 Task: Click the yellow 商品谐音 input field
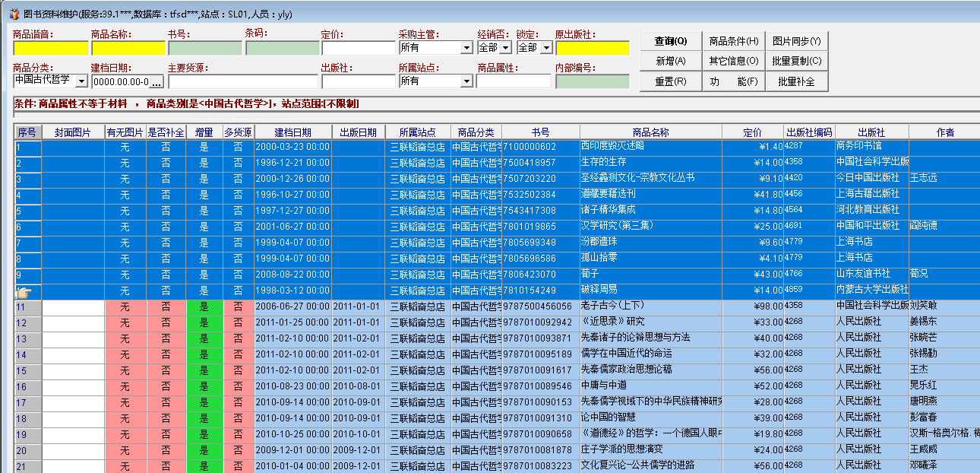point(50,48)
